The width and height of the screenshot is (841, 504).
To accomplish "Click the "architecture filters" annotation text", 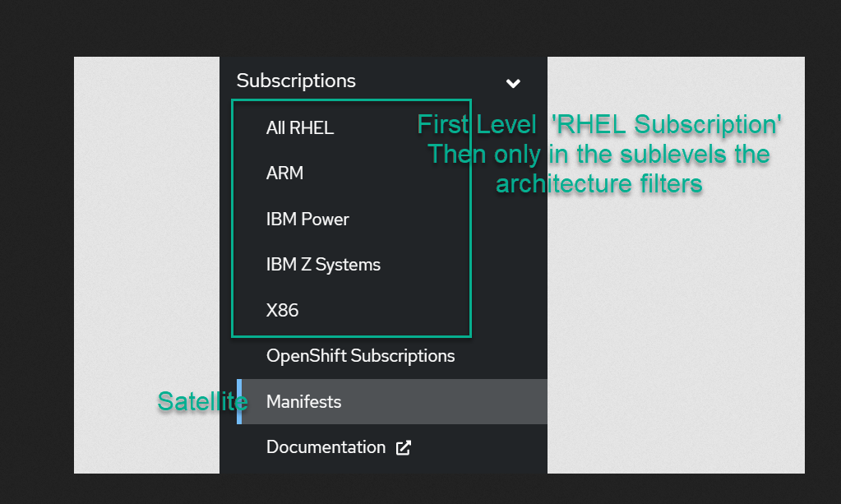I will 598,183.
